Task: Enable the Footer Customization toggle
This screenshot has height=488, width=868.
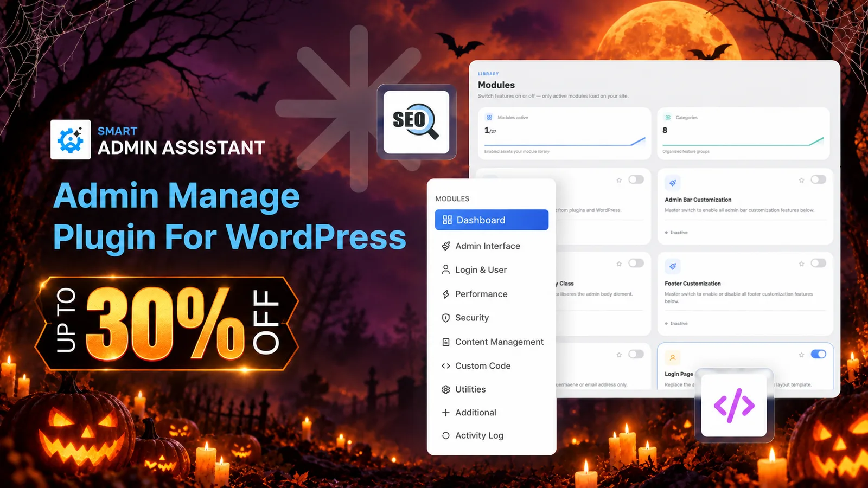Action: tap(818, 263)
